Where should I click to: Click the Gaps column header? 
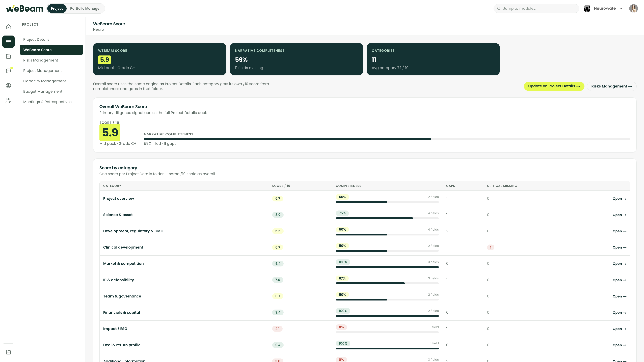tap(450, 186)
